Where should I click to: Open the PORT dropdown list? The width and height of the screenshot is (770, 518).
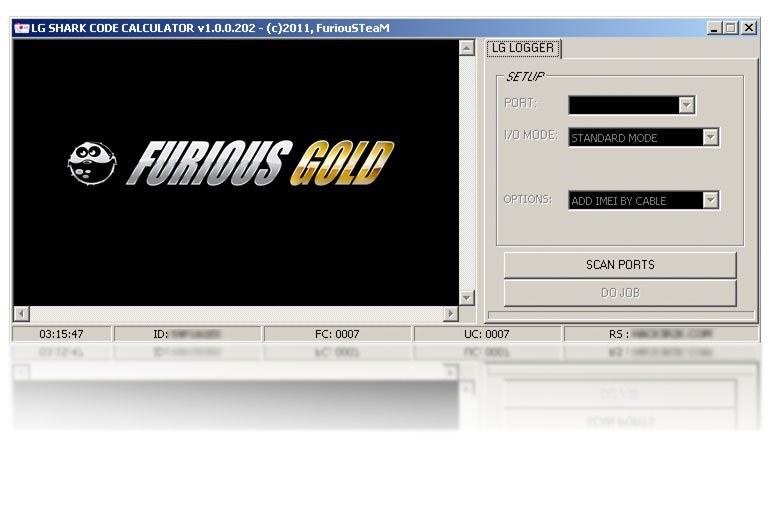coord(686,105)
